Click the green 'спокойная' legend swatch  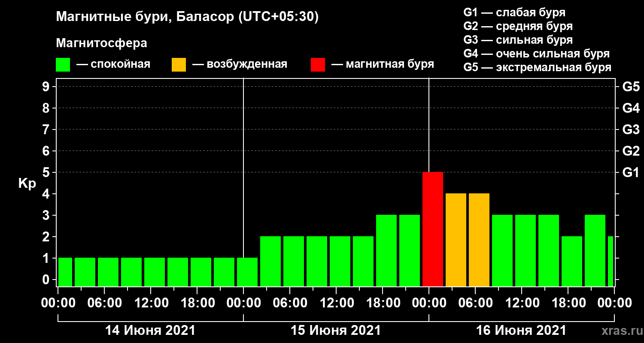[x=63, y=65]
